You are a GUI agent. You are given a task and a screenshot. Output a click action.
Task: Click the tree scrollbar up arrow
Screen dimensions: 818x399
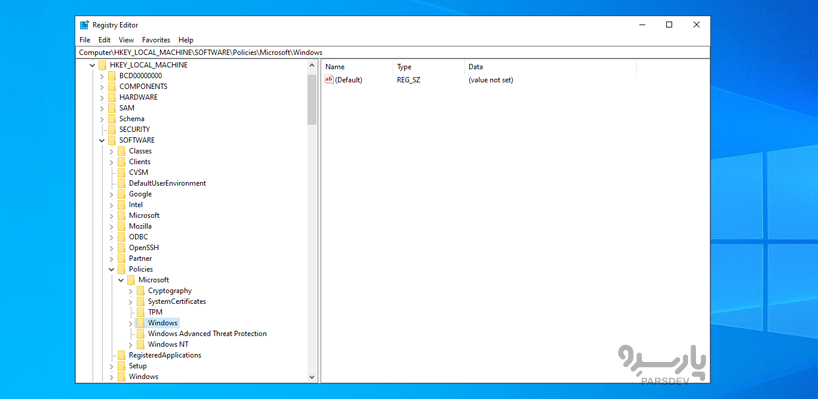312,66
